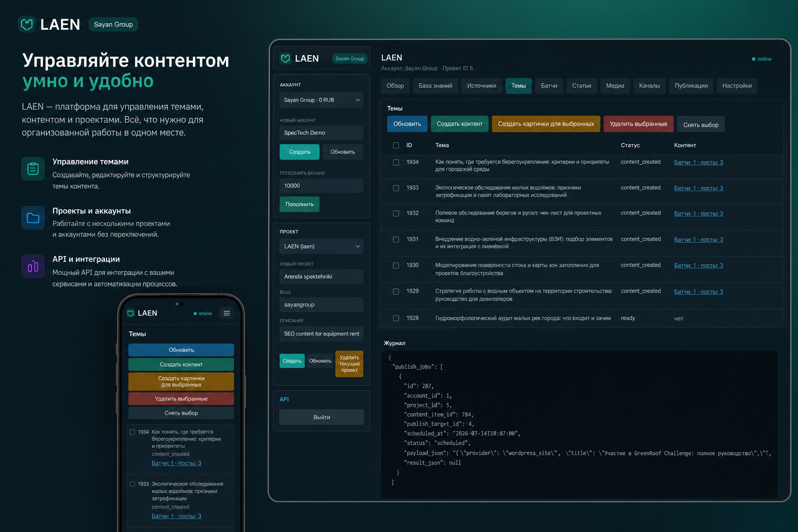
Task: Open the hamburger menu on the phone
Action: (227, 313)
